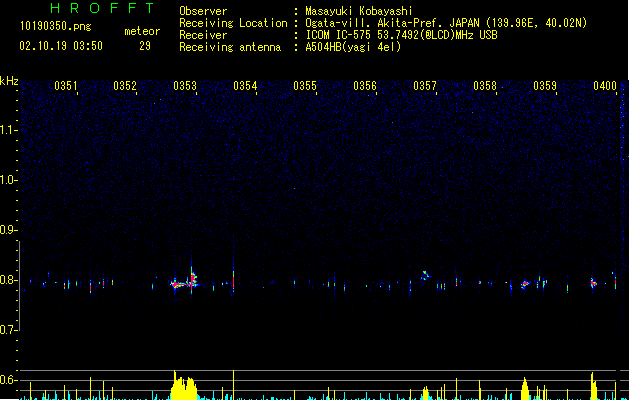
Task: Click the date 02.10.19 03:50
Action: point(61,46)
